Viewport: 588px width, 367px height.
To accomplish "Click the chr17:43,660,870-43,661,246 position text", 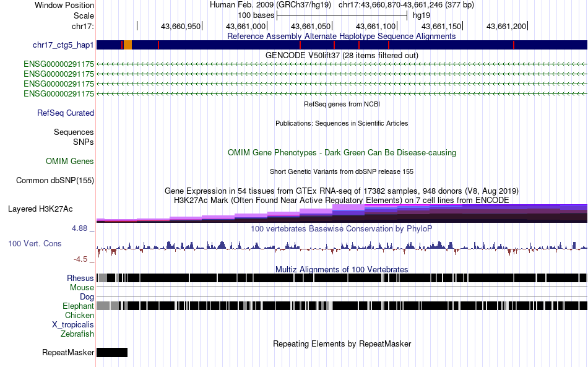I will (x=406, y=5).
